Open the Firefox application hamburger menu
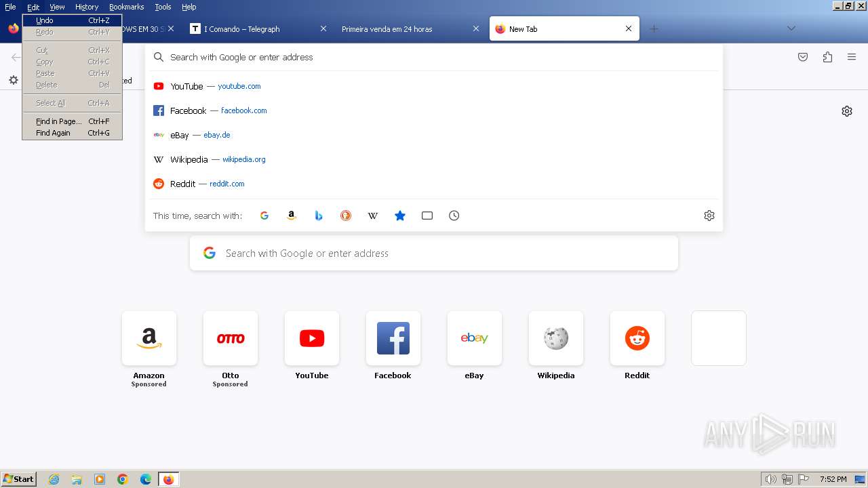The image size is (868, 488). [852, 58]
